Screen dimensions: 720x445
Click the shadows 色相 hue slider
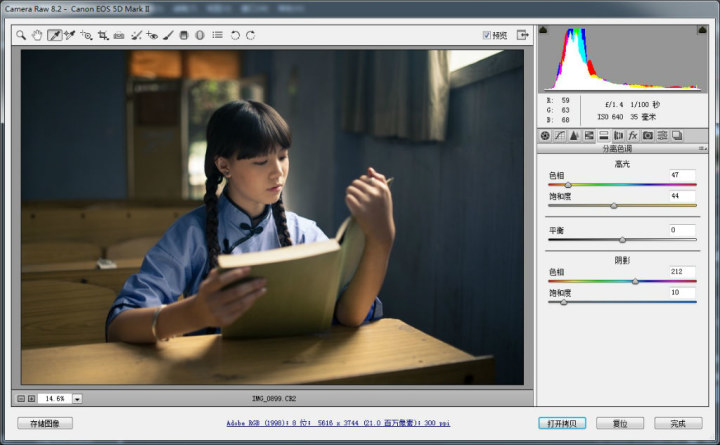[x=622, y=281]
